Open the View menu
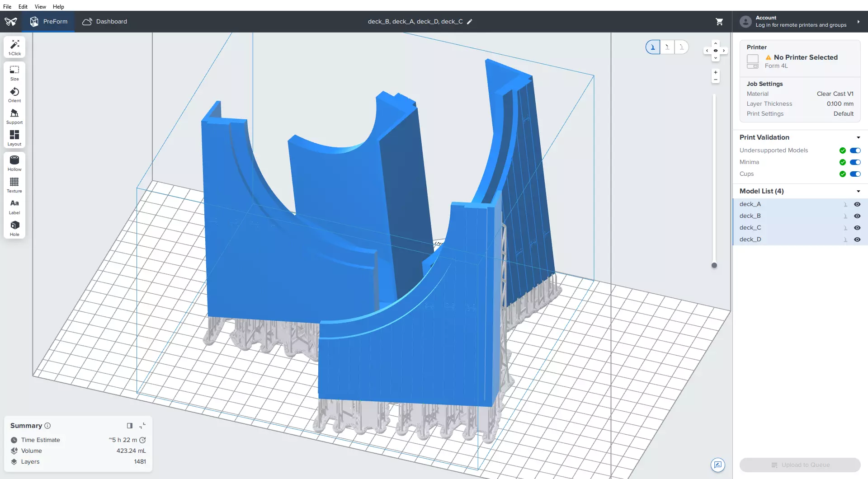This screenshot has width=868, height=479. 40,7
